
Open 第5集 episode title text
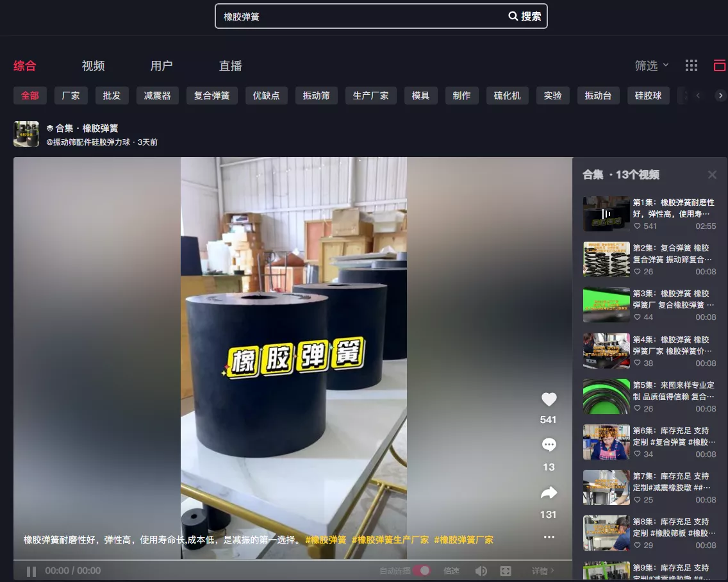click(674, 390)
